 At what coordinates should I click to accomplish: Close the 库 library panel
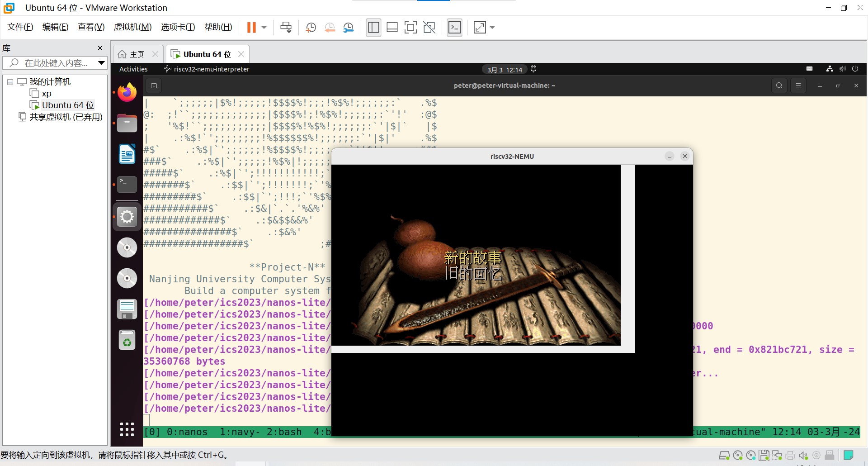(x=100, y=48)
